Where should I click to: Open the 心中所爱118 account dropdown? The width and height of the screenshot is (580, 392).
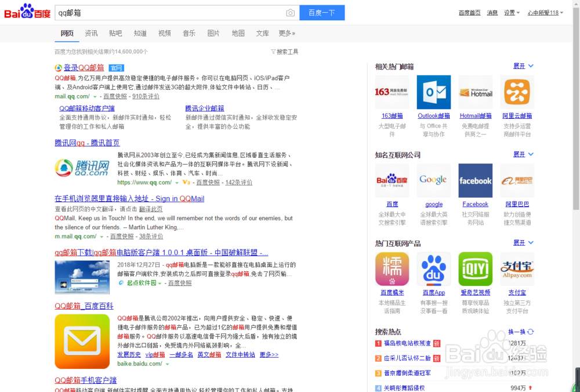tap(545, 13)
